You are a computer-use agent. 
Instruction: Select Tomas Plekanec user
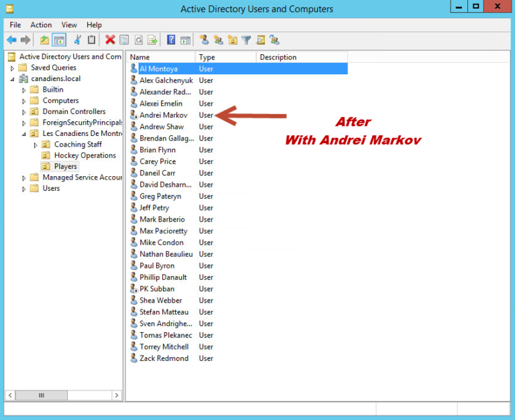pyautogui.click(x=166, y=335)
